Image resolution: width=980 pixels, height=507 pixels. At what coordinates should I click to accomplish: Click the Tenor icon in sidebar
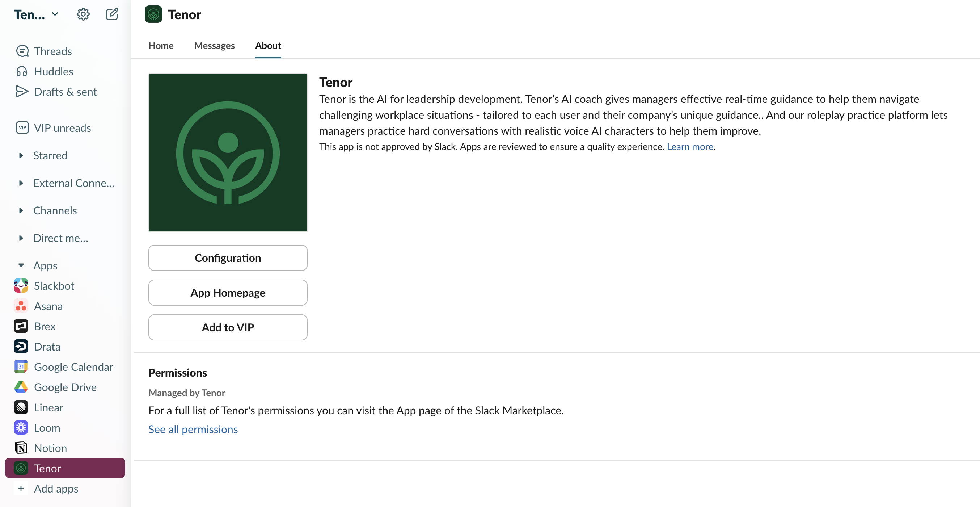pyautogui.click(x=21, y=468)
